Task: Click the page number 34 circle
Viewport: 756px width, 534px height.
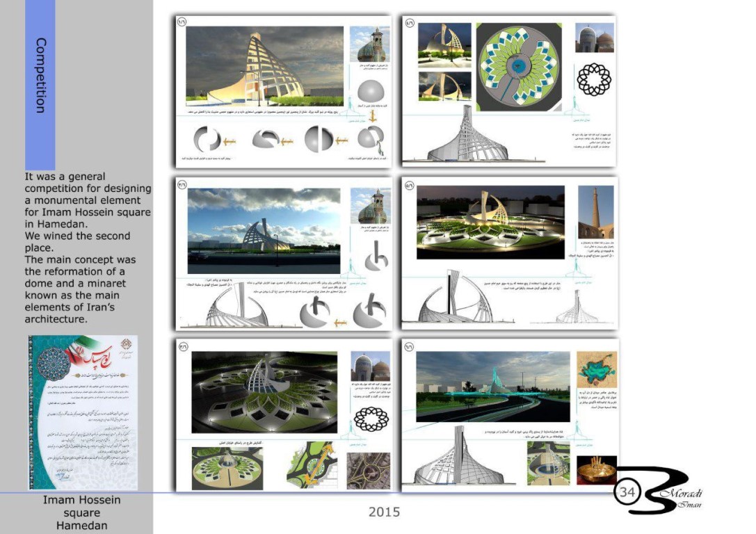Action: [627, 492]
